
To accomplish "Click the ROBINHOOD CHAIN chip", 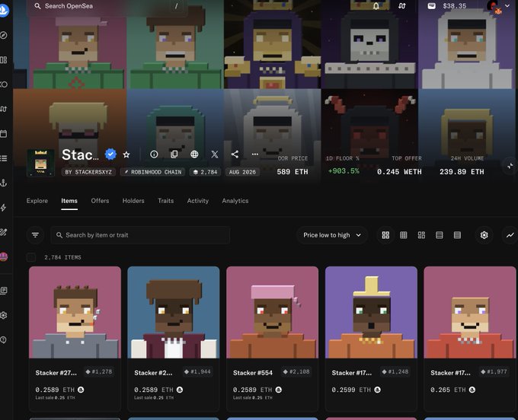I will 152,172.
